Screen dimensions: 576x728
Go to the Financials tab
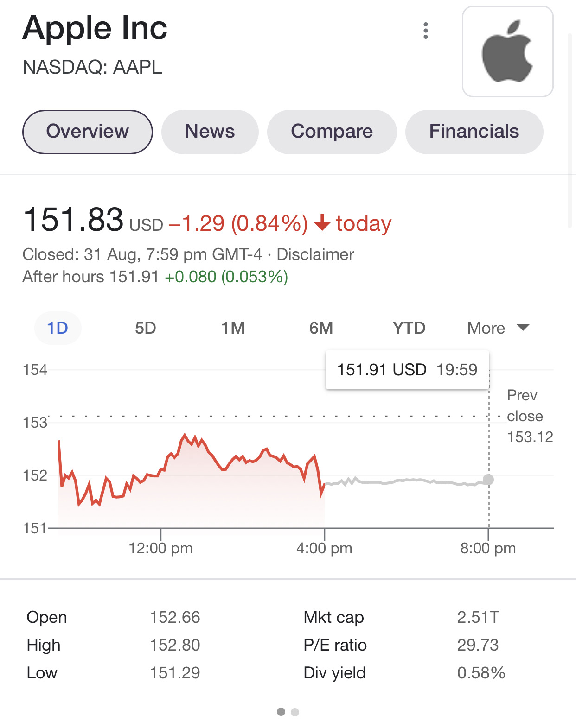(x=474, y=132)
